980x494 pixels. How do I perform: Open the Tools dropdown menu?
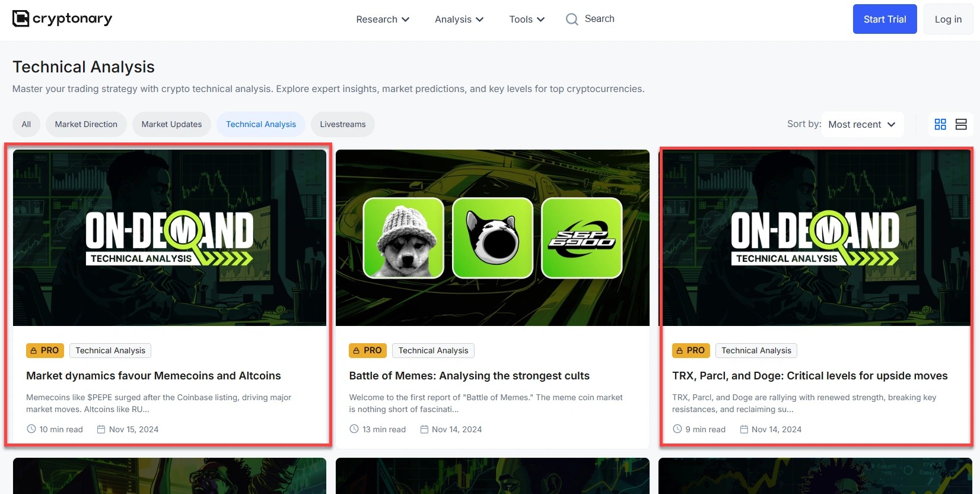[526, 20]
